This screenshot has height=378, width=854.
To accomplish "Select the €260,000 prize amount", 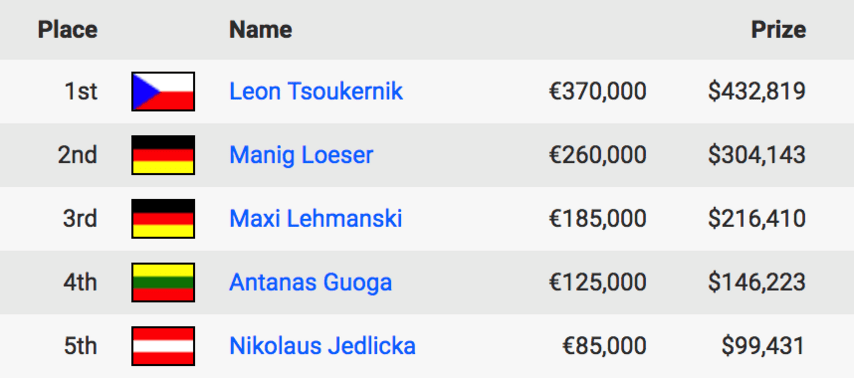I will coord(597,155).
